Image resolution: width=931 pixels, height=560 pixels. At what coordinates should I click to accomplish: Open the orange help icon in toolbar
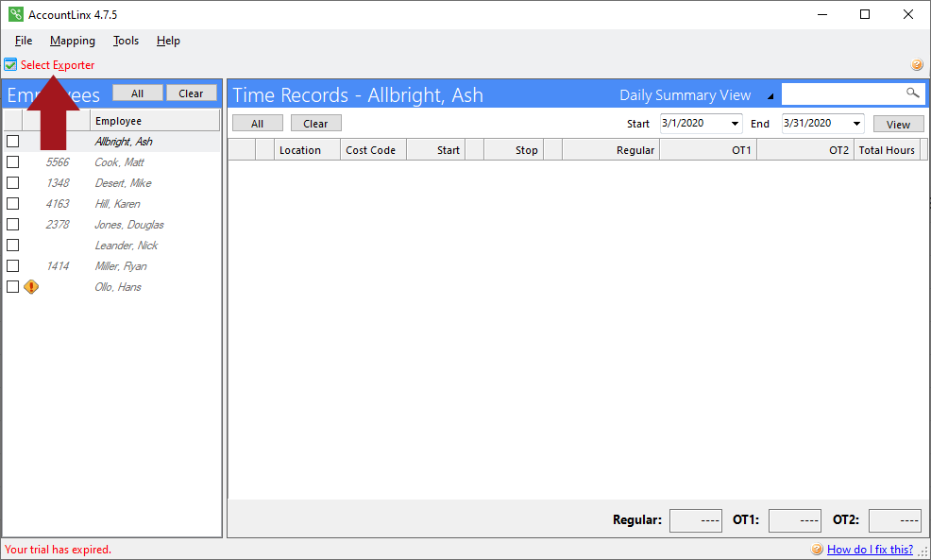pos(917,64)
